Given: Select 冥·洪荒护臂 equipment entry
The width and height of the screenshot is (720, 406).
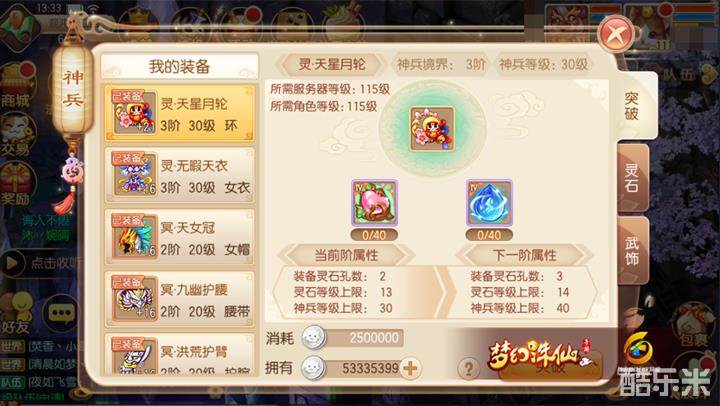Looking at the screenshot, I should point(180,354).
